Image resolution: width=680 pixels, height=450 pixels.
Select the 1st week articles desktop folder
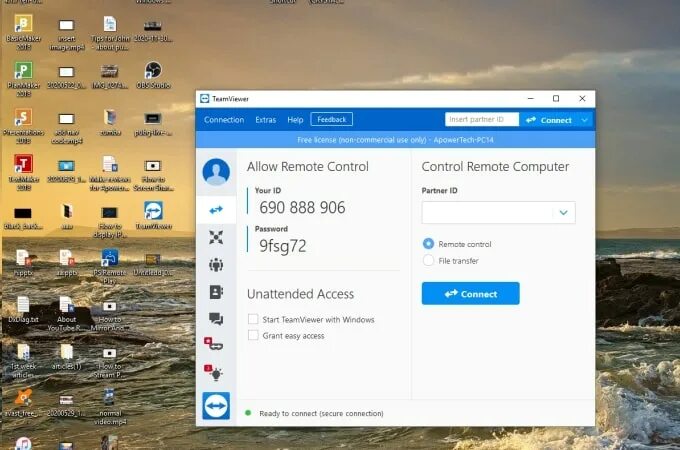point(23,361)
